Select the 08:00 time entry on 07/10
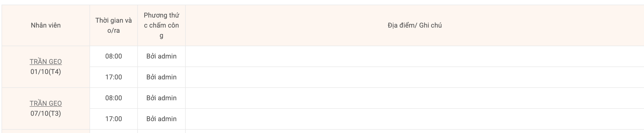The image size is (644, 133). tap(113, 98)
